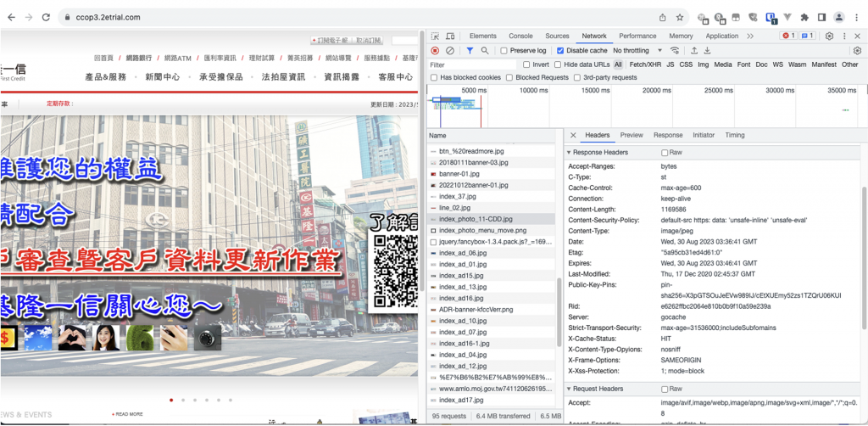Screen dimensions: 868x426
Task: Open the 新聞中心 menu on the webpage
Action: pyautogui.click(x=163, y=77)
